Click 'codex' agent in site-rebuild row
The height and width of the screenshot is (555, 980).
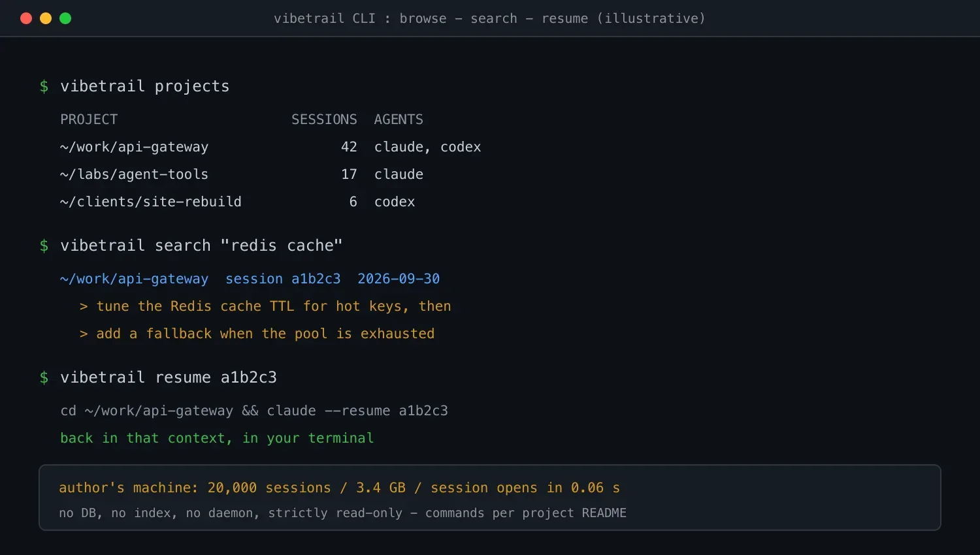pyautogui.click(x=395, y=202)
